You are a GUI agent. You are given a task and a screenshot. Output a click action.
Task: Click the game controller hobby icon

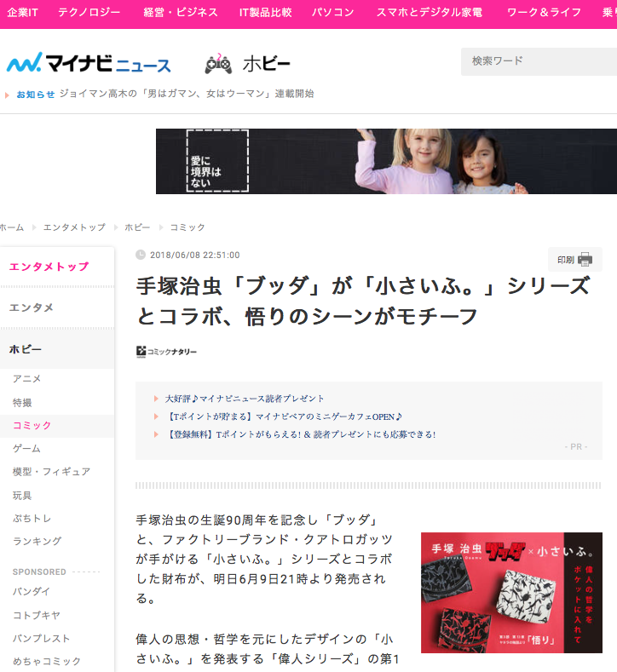pos(218,64)
